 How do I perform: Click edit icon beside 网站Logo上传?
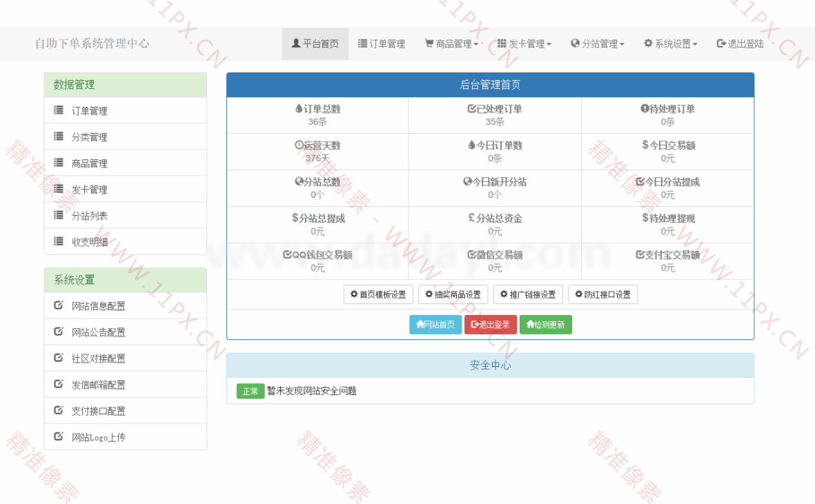tap(59, 436)
